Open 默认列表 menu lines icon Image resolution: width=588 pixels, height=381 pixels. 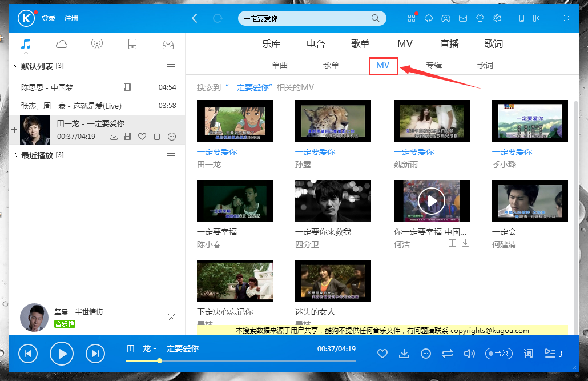point(171,66)
